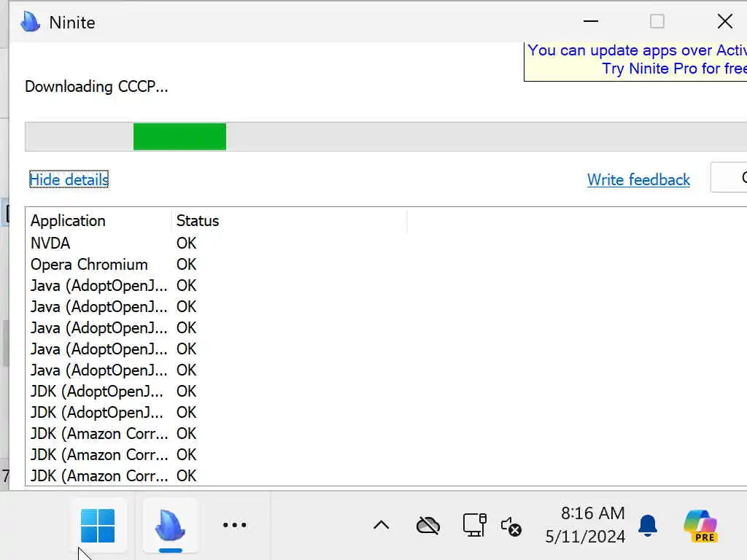Open the Windows Start menu
747x560 pixels.
click(x=98, y=526)
